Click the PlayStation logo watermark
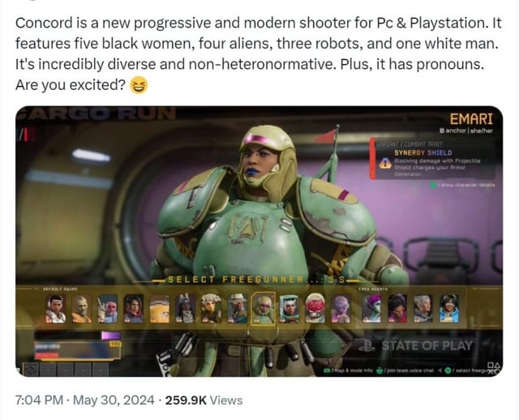Viewport: 519px width, 420px height. [367, 345]
